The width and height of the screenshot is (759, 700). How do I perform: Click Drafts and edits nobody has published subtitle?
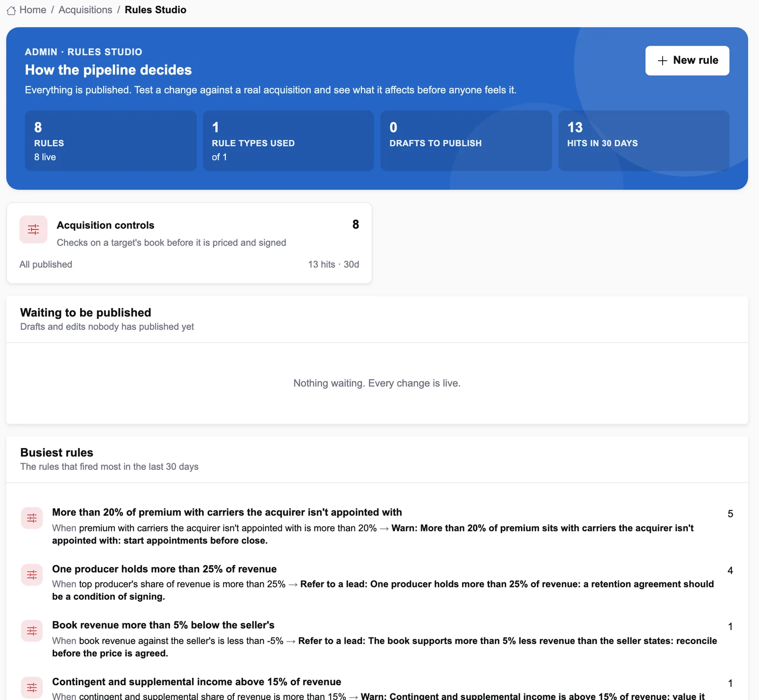pos(107,327)
